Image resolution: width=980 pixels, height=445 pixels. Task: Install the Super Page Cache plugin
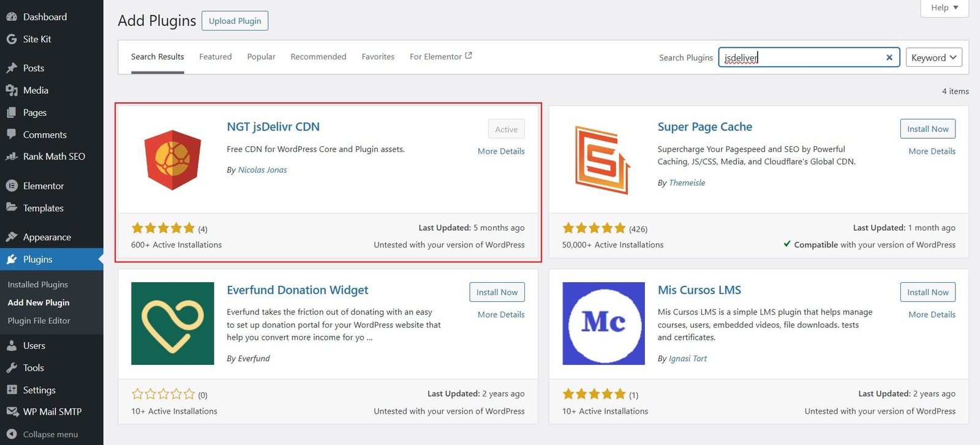pos(927,129)
